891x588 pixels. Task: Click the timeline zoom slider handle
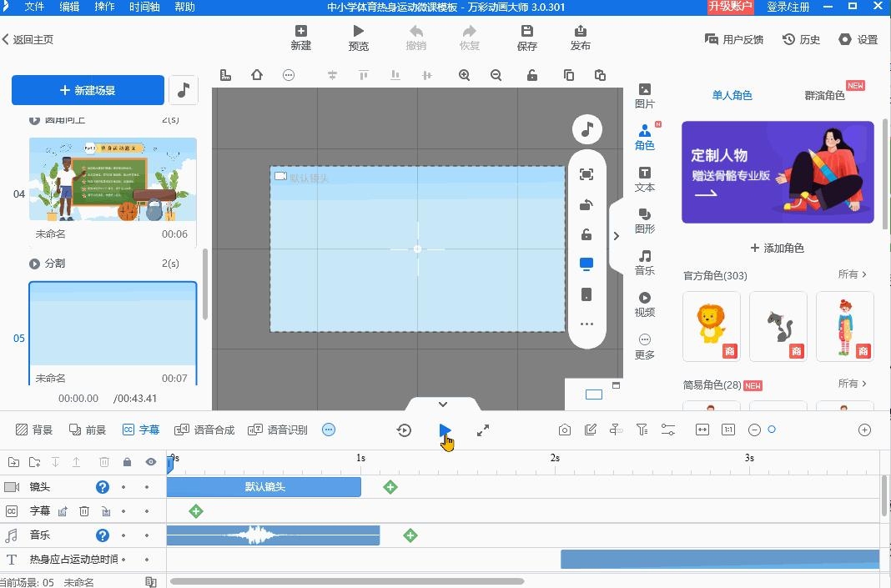pyautogui.click(x=772, y=430)
